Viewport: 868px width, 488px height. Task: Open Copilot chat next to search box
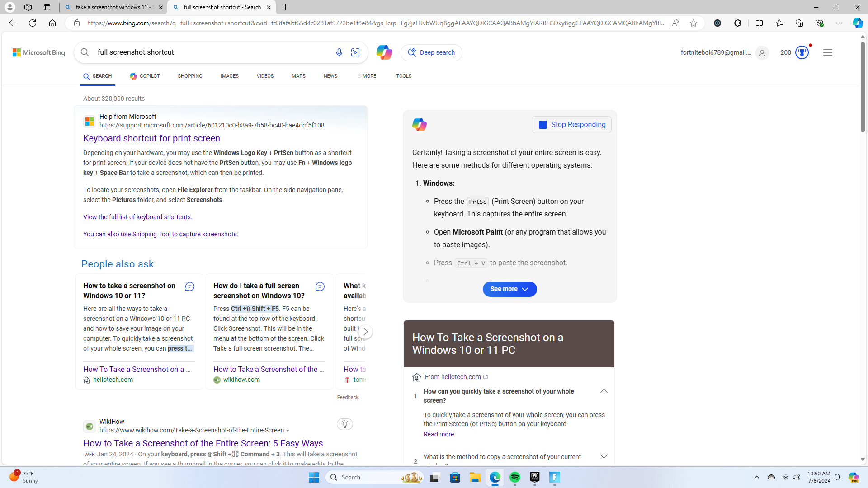[384, 52]
